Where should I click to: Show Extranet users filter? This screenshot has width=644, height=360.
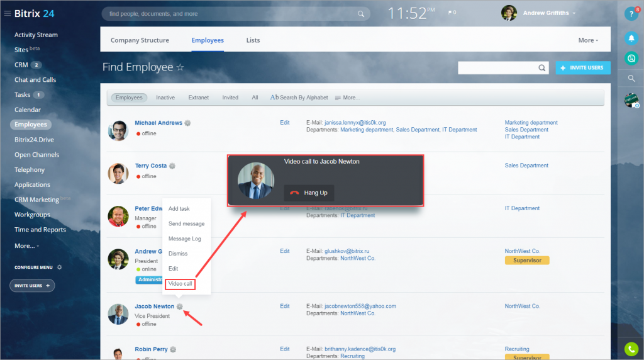pos(198,98)
